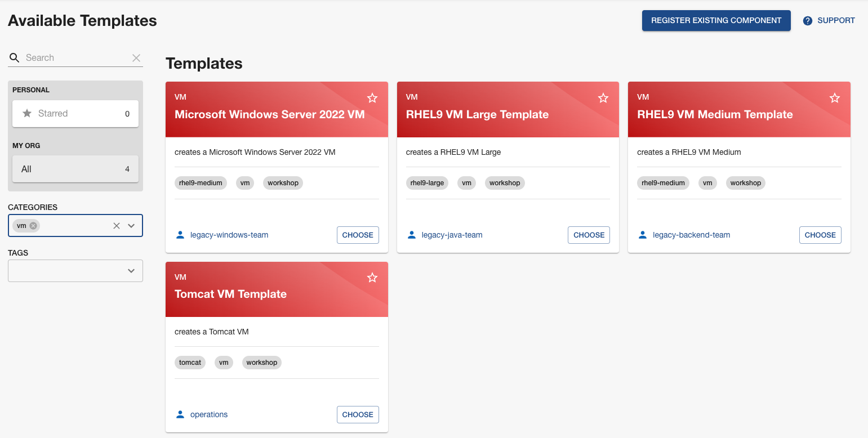868x438 pixels.
Task: Click description 'creates a Microsoft Windows Server 2022 VM'
Action: pyautogui.click(x=255, y=152)
